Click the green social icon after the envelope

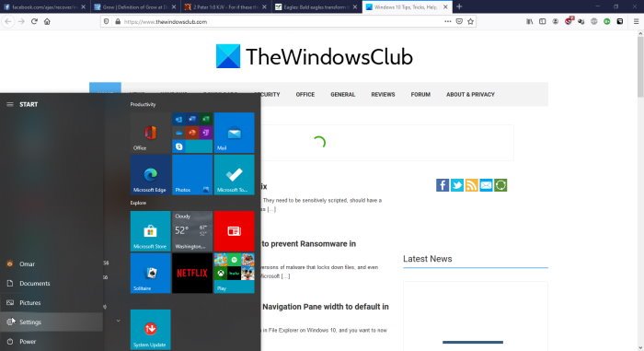pos(500,185)
